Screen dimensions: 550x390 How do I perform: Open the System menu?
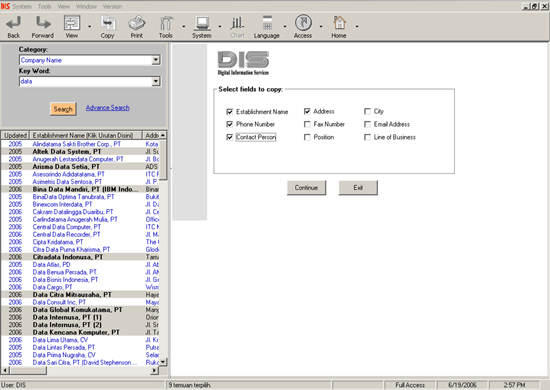click(x=22, y=6)
